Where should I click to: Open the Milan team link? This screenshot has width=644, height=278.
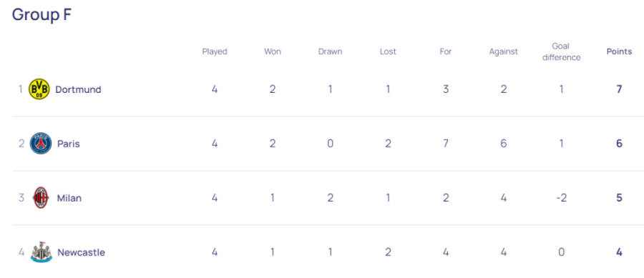tap(69, 199)
